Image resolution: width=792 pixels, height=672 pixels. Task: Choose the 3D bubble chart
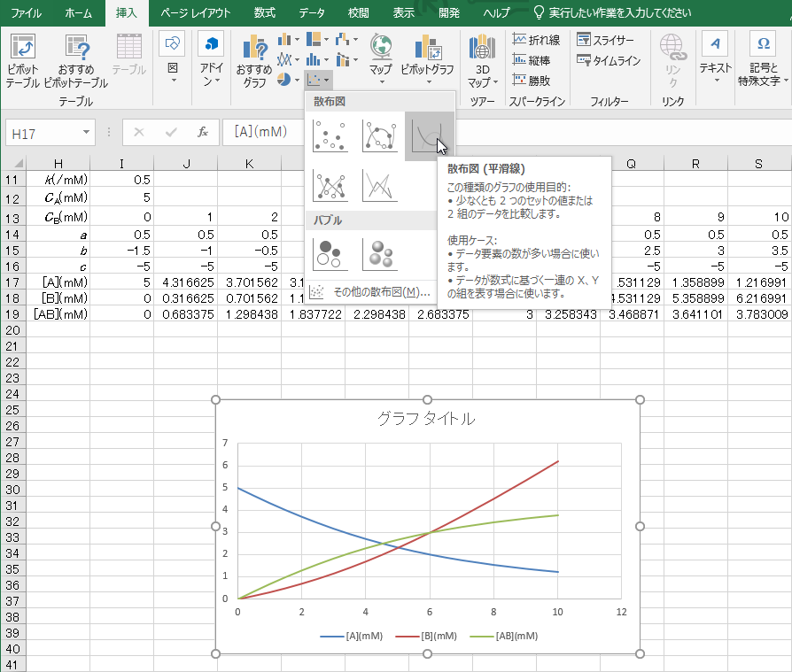pos(379,254)
